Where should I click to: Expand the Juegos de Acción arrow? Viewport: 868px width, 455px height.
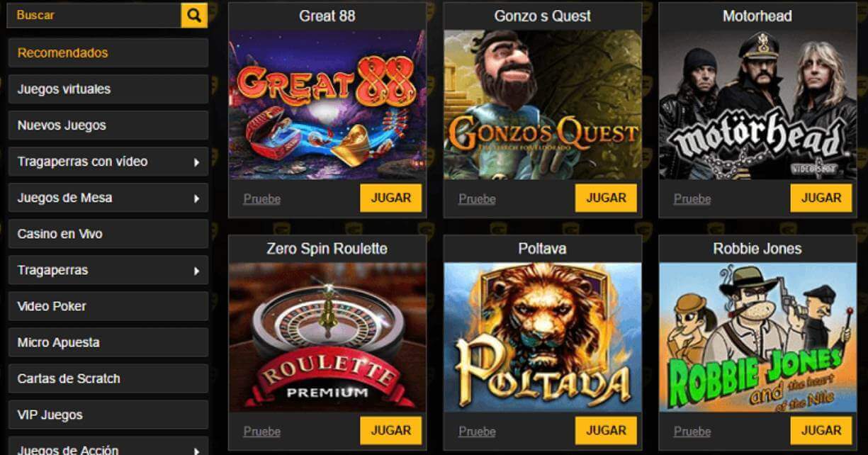coord(196,450)
